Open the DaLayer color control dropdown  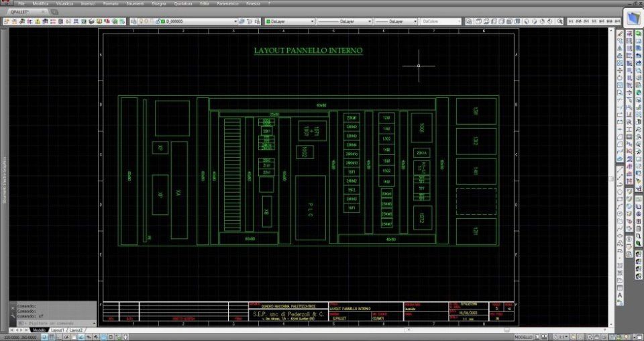pos(312,21)
